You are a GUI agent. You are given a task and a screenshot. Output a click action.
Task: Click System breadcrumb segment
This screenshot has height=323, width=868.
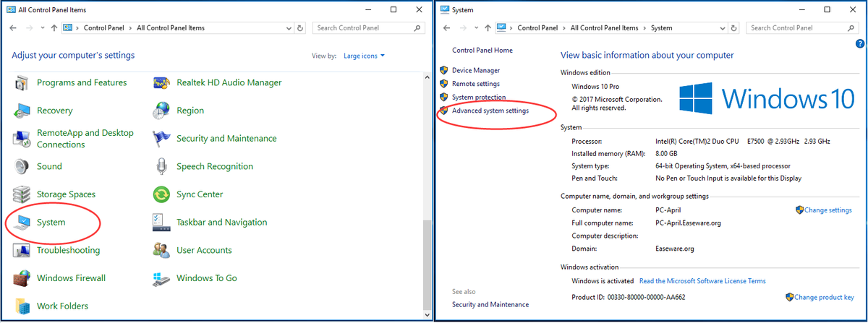tap(661, 28)
